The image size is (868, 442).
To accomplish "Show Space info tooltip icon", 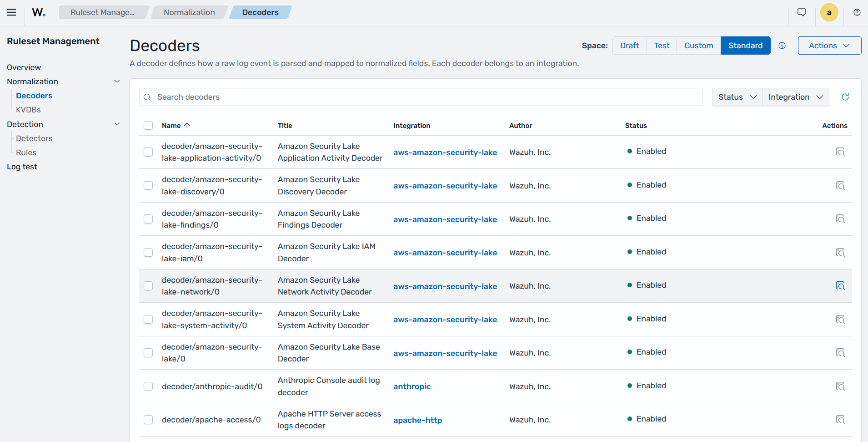I will pos(782,46).
